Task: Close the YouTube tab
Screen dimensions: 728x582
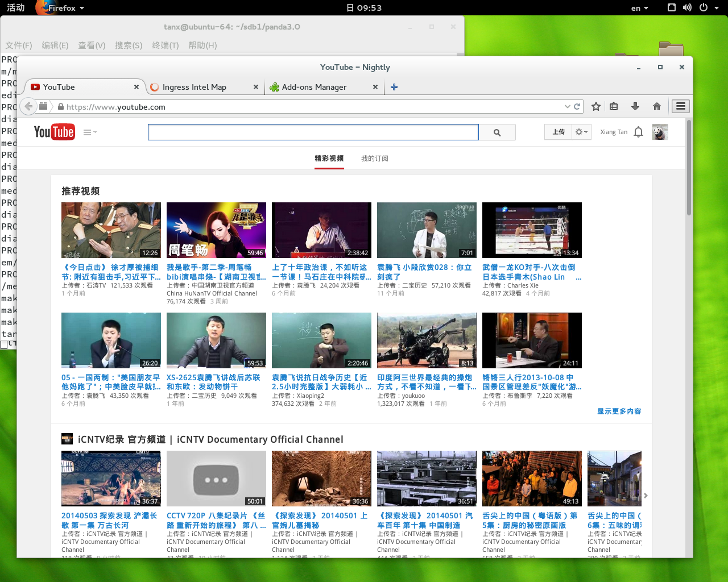Action: 136,87
